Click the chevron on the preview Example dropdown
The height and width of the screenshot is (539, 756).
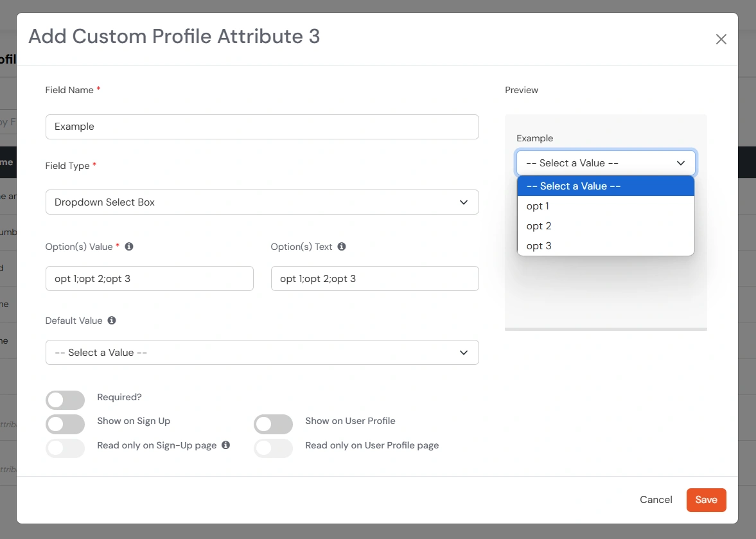click(680, 163)
